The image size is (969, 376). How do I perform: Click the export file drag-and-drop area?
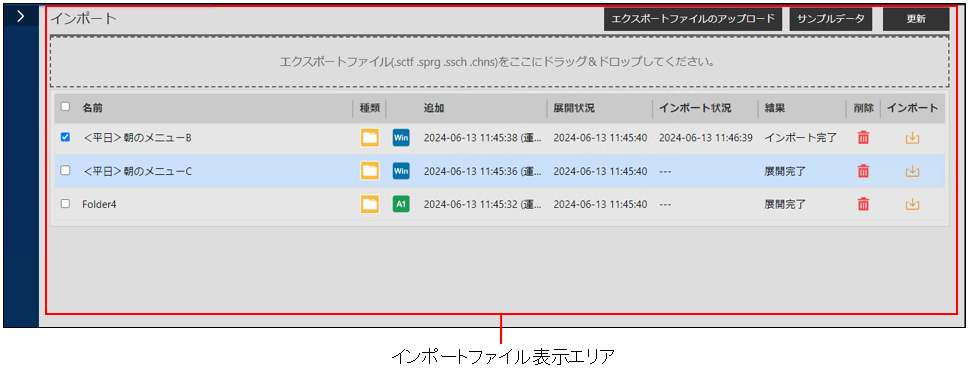[499, 62]
